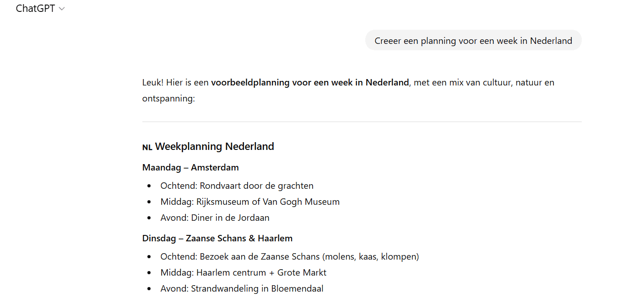Click the ChatGPT menu label

(x=35, y=8)
